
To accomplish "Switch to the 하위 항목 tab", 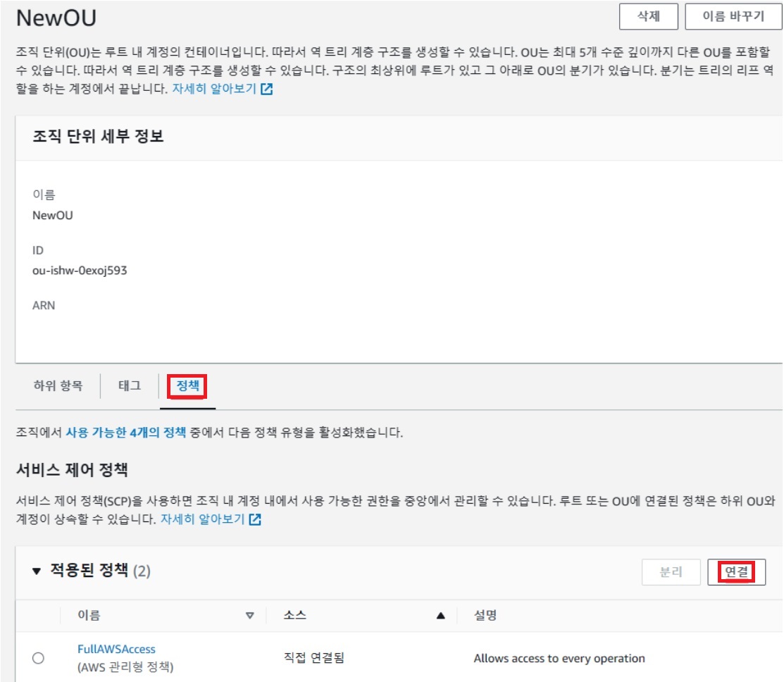I will [x=58, y=385].
